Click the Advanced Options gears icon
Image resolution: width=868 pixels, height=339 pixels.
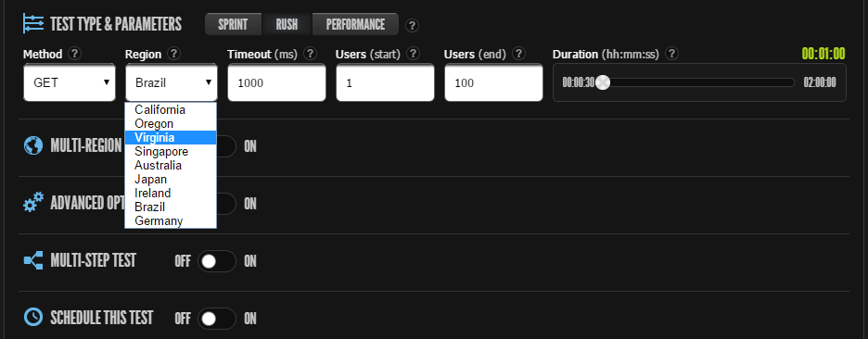pyautogui.click(x=33, y=204)
